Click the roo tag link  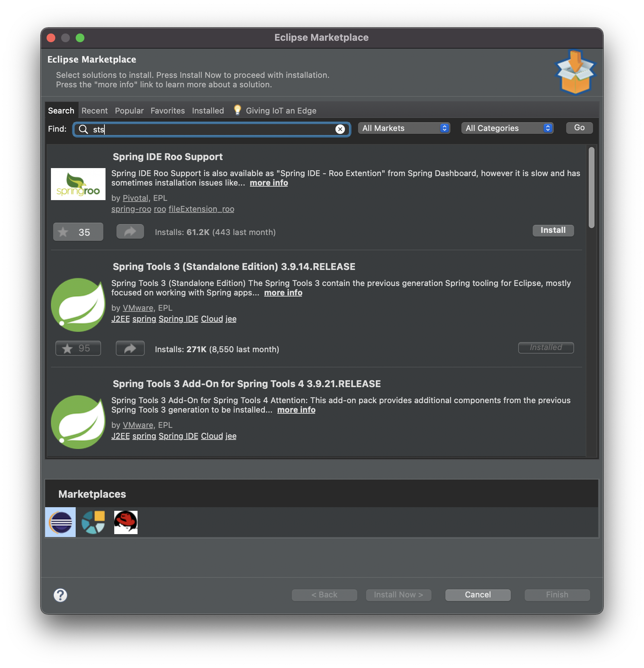pos(160,209)
